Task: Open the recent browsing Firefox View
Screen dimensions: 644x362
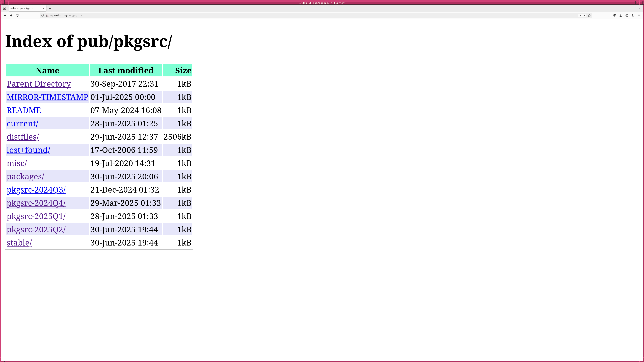Action: (5, 9)
